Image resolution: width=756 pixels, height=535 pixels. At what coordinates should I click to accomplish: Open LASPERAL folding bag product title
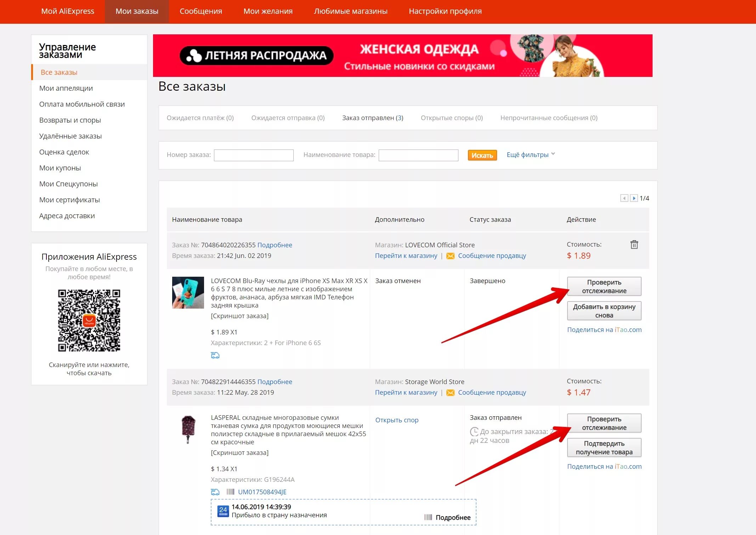click(x=288, y=430)
